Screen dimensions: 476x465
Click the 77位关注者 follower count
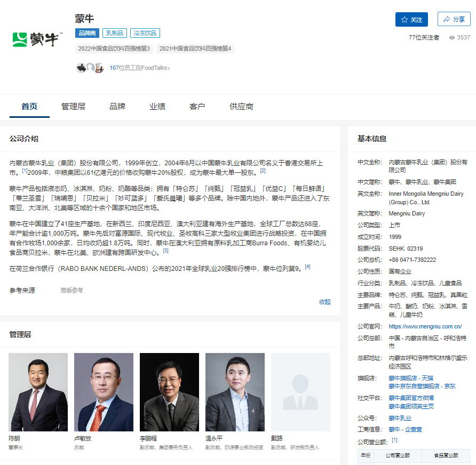(424, 37)
